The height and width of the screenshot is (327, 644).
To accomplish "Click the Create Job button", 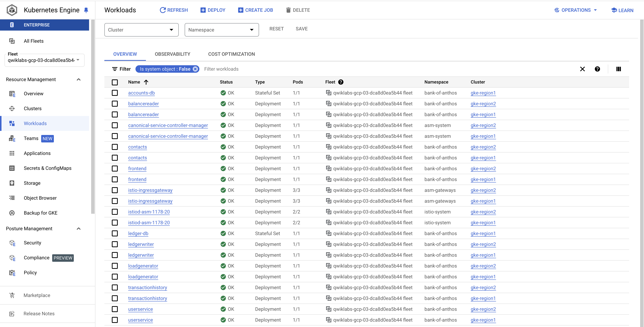I will 255,10.
